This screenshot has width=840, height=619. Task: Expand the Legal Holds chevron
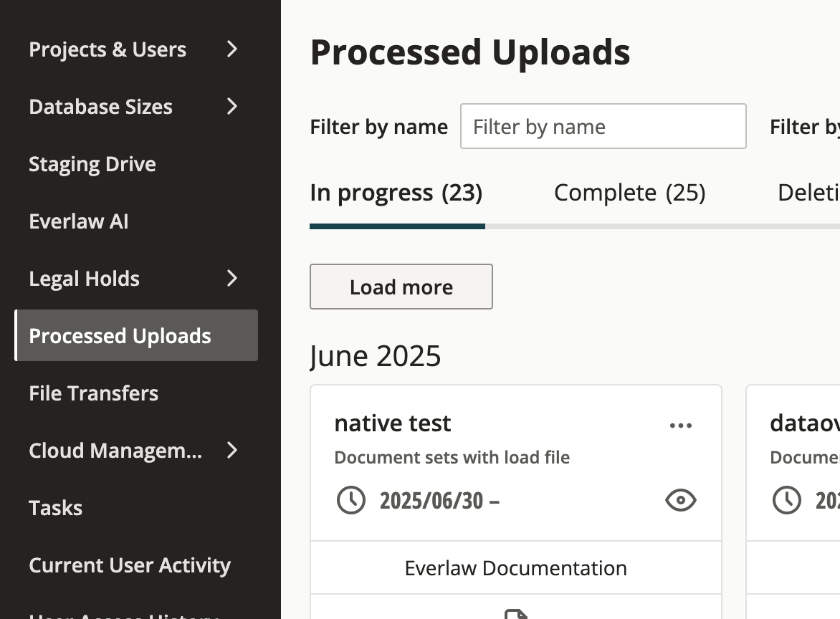click(x=232, y=278)
